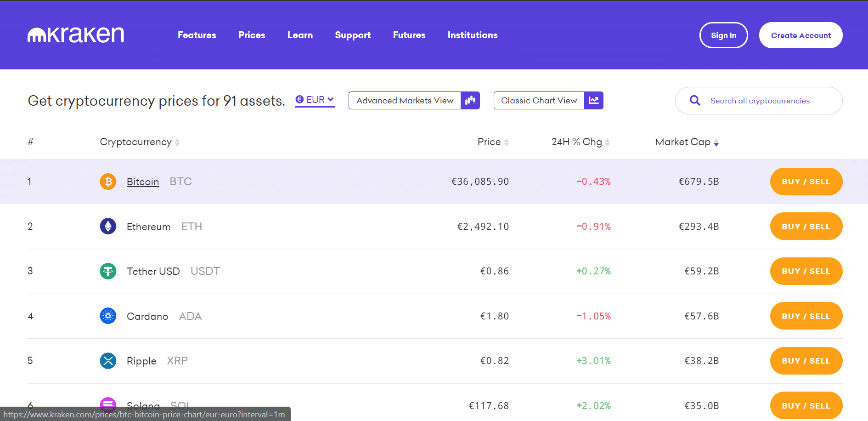Click Ethereum market cap €293.4B

(699, 227)
